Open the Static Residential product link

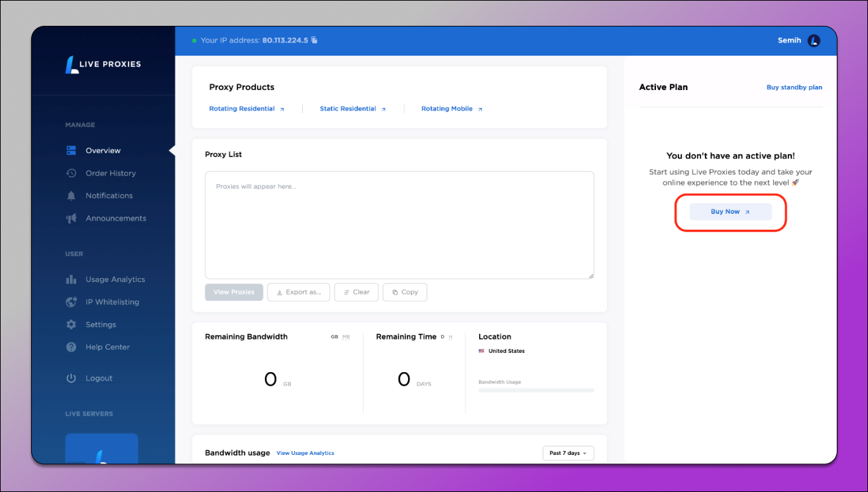(353, 109)
